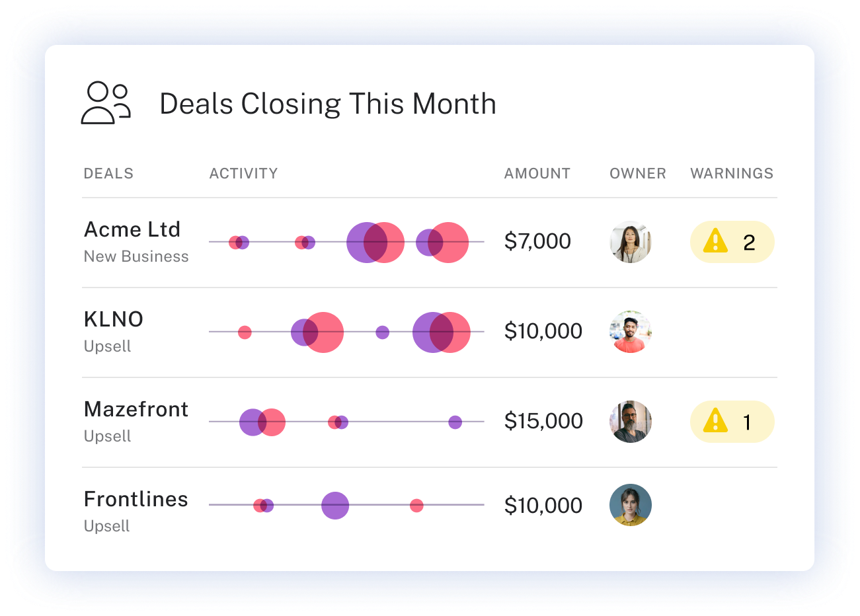Select the Frontlines owner avatar

click(x=631, y=505)
